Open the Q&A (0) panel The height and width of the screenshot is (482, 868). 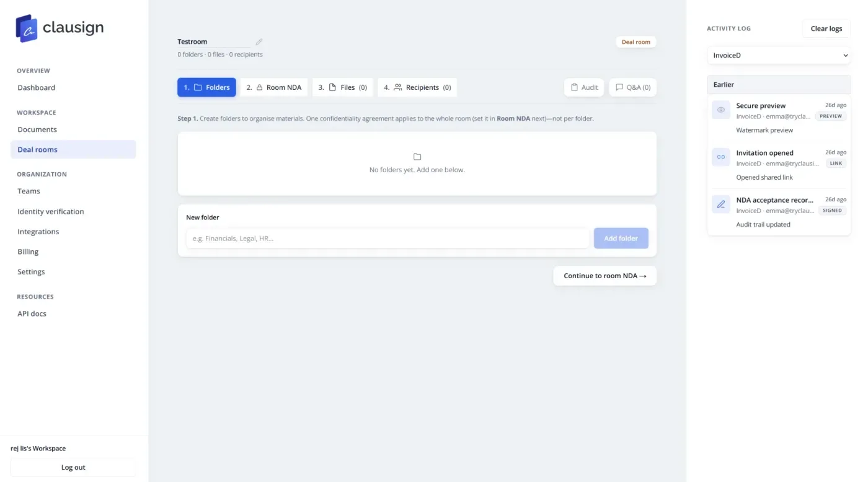coord(632,87)
